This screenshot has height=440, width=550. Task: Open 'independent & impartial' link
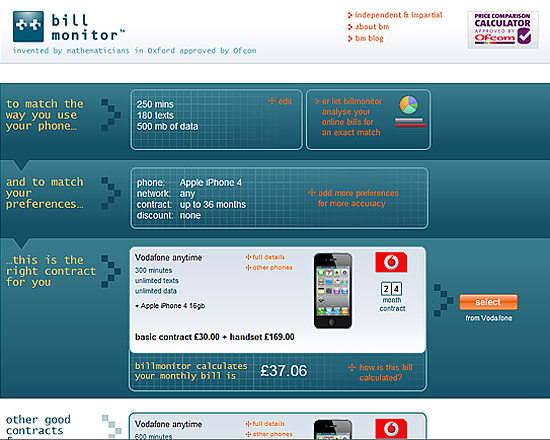tap(395, 15)
